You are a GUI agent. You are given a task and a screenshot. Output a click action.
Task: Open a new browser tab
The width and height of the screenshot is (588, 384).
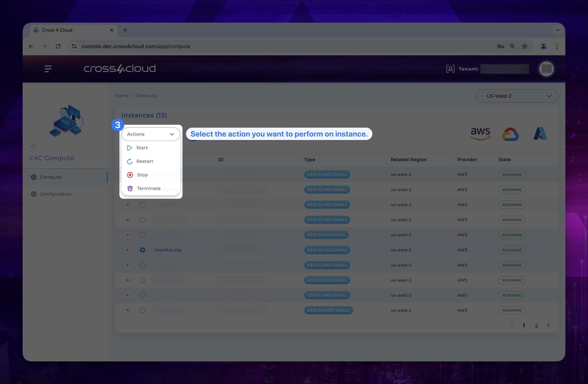pos(125,30)
